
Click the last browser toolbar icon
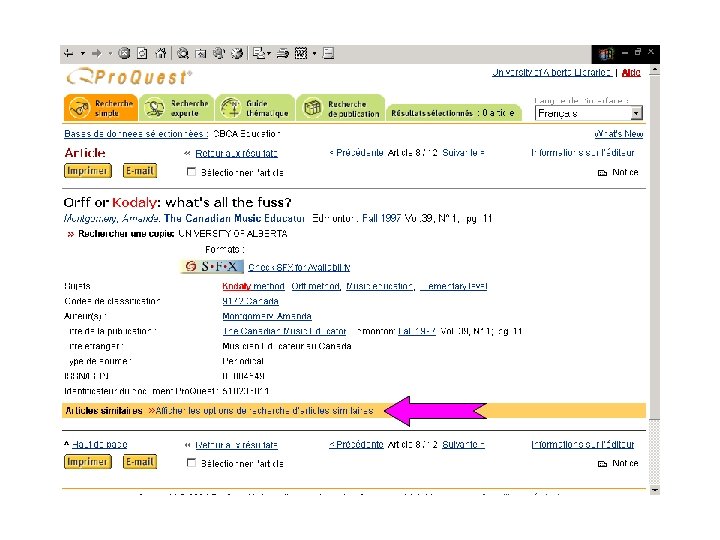(x=328, y=54)
